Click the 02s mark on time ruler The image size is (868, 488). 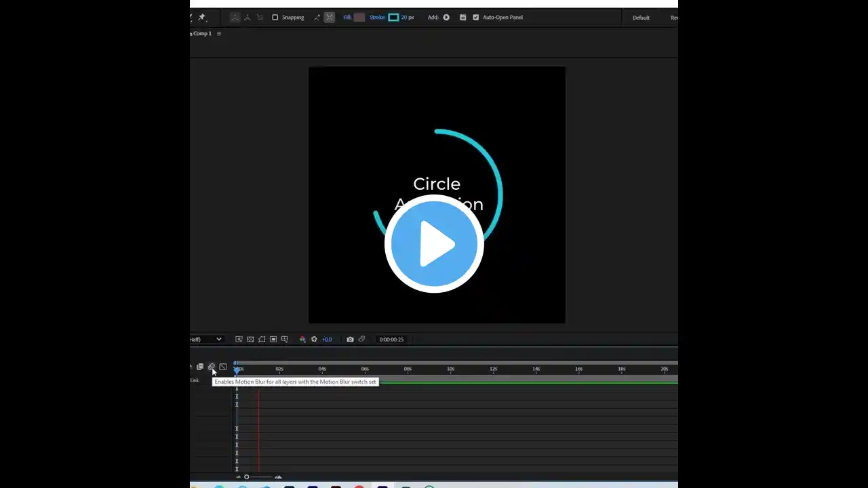tap(279, 369)
